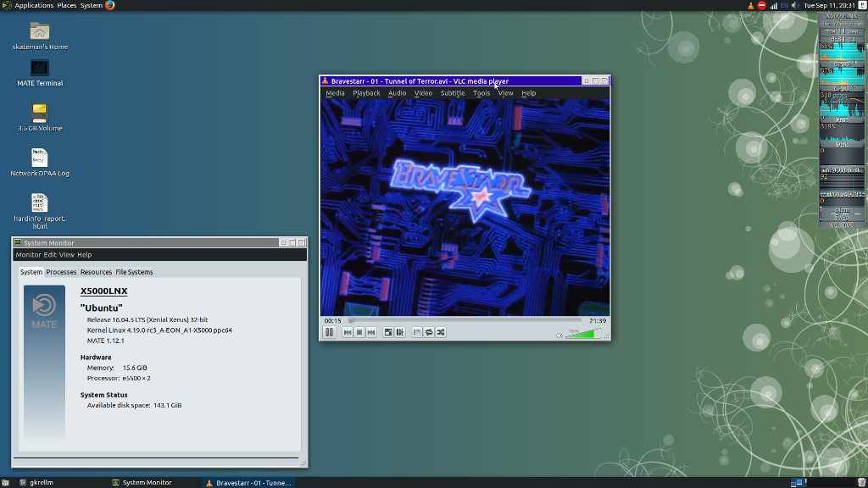868x488 pixels.
Task: Open network signal tray icon
Action: pyautogui.click(x=773, y=6)
